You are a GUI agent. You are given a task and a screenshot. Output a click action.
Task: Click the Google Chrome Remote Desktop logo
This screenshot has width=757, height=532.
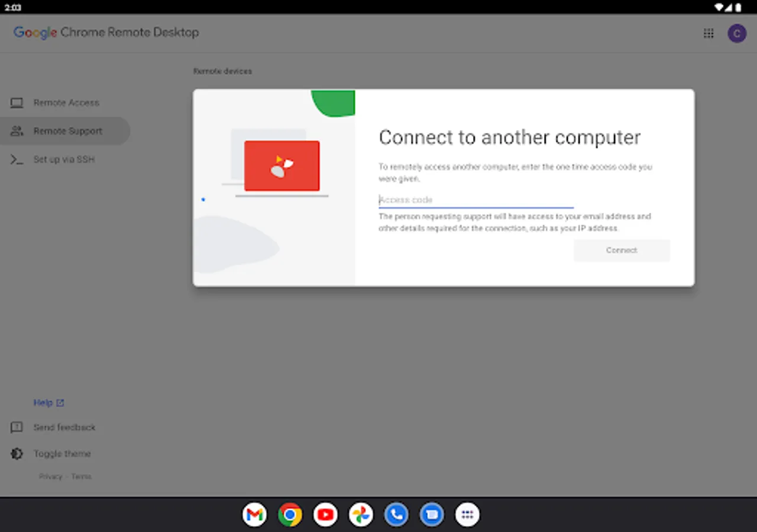click(105, 33)
